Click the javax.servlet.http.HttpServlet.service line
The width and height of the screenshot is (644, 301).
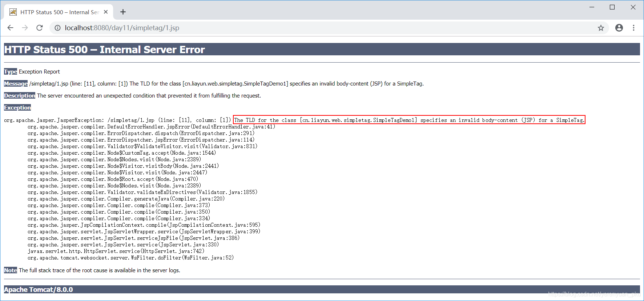tap(116, 251)
